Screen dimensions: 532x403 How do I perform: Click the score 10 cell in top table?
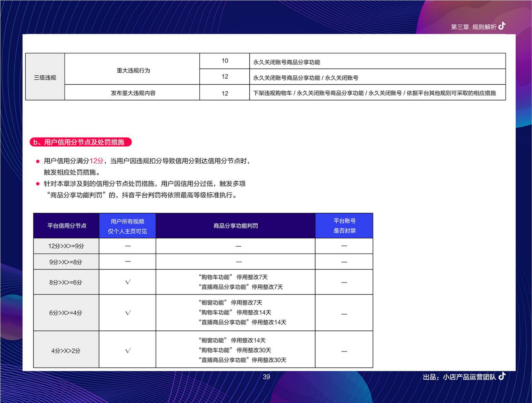click(x=225, y=61)
